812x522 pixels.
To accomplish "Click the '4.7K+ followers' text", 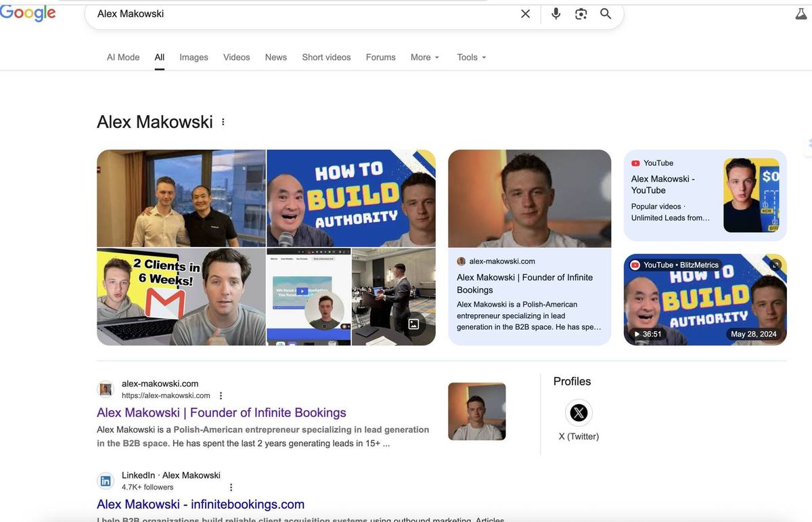I will (x=148, y=487).
